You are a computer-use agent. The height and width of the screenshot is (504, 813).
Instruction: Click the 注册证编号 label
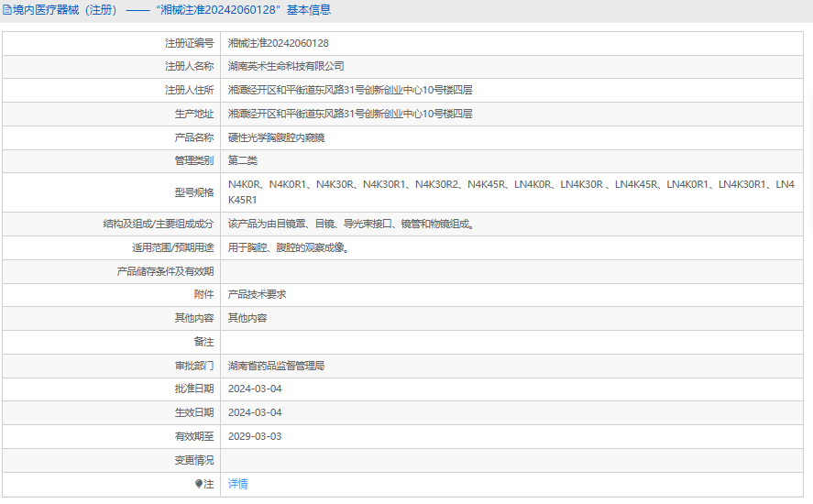189,43
